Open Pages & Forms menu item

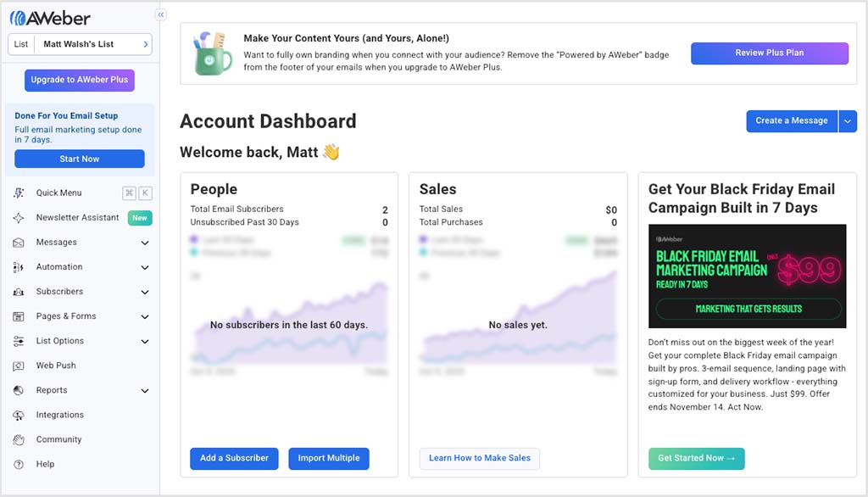click(66, 316)
